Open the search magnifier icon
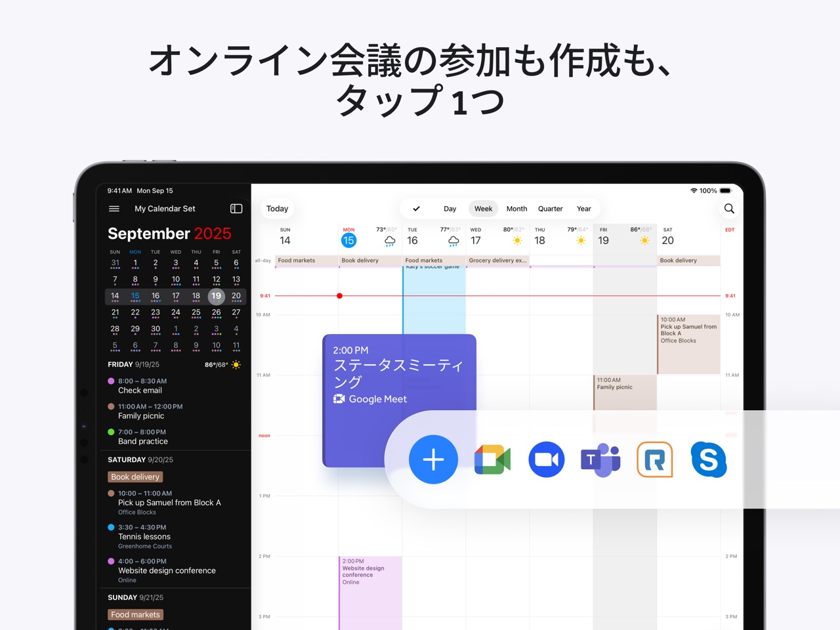 729,209
